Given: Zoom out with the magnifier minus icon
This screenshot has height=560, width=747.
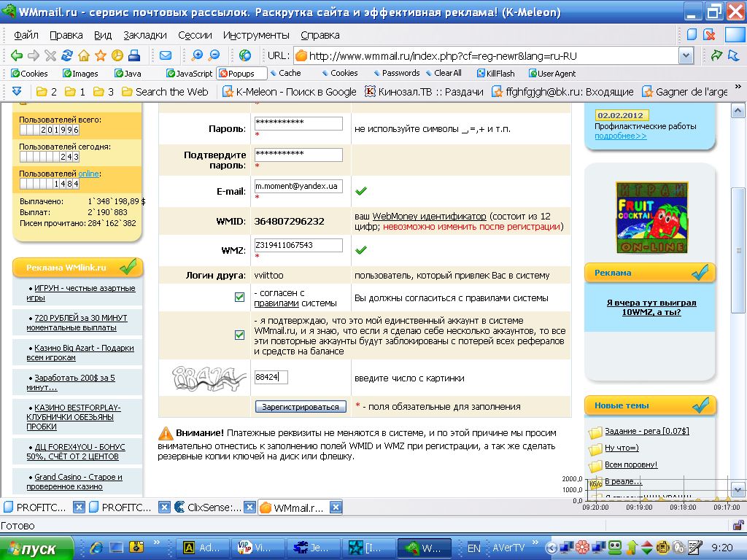Looking at the screenshot, I should [x=214, y=55].
